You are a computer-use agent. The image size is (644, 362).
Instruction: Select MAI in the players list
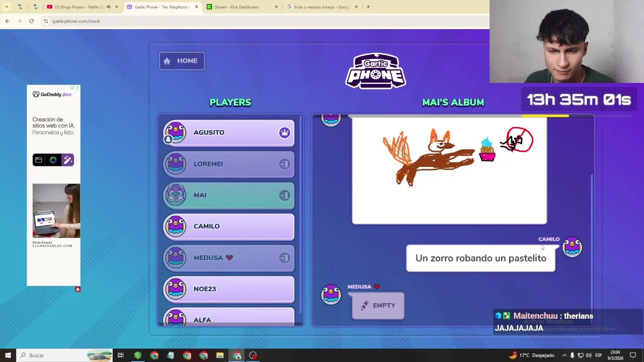click(228, 195)
